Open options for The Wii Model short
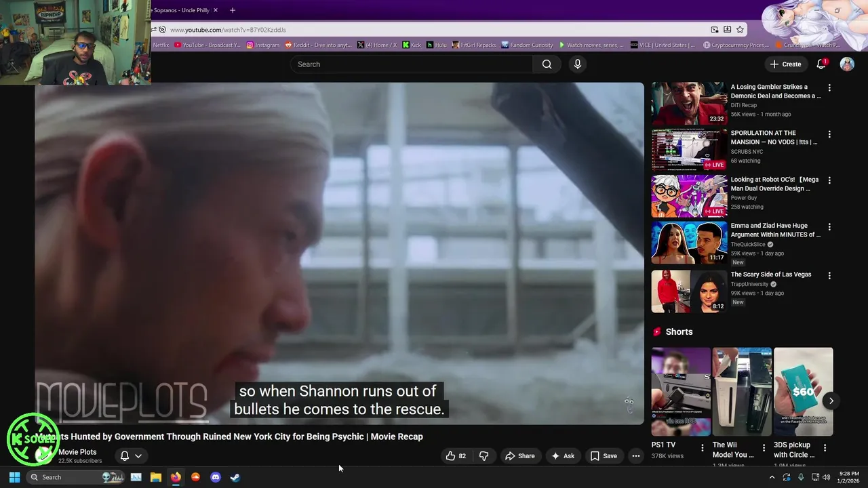868x488 pixels. coord(764,447)
